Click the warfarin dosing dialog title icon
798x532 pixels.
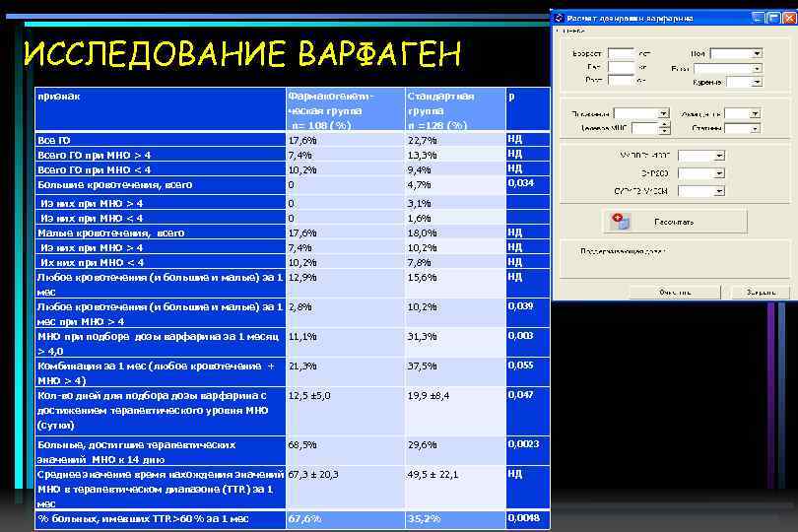tap(559, 18)
